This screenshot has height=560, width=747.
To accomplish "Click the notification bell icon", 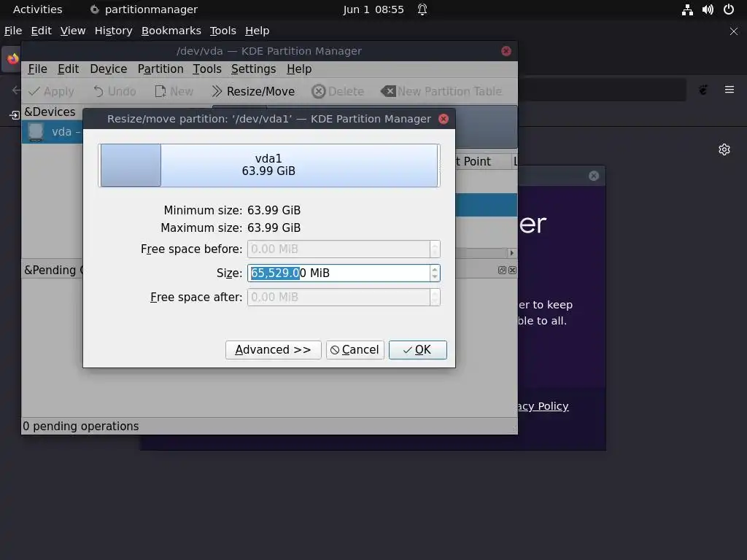I will 422,9.
